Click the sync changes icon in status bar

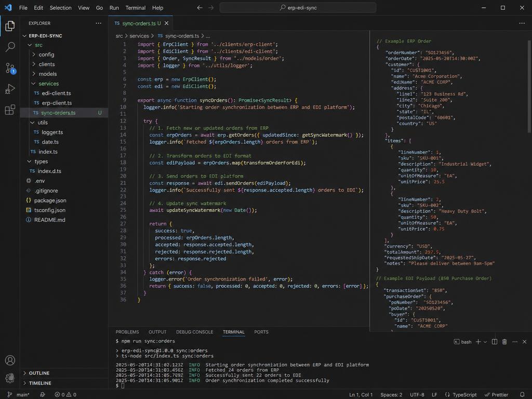point(43,395)
